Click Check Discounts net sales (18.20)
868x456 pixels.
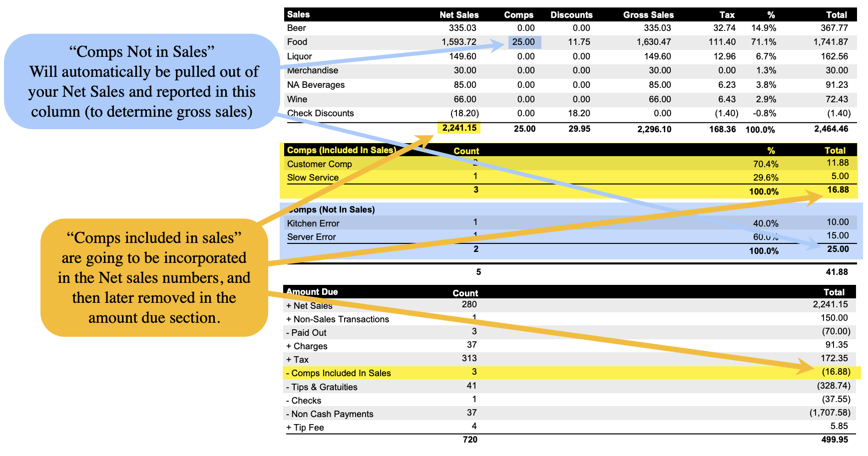pos(464,113)
